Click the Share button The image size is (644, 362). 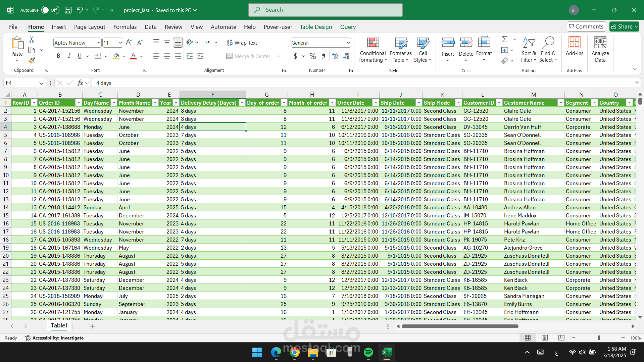coord(624,27)
